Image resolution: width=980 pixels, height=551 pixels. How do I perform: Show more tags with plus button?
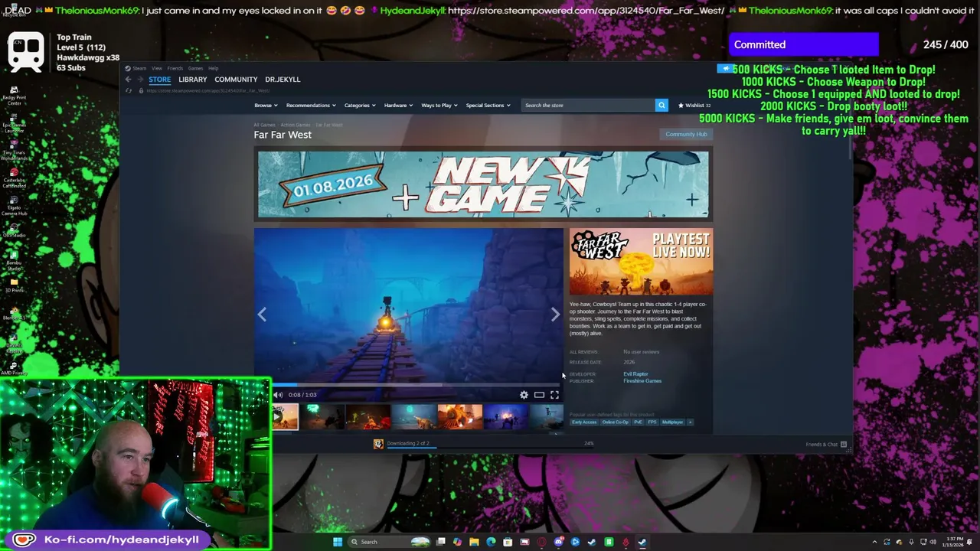[x=690, y=422]
